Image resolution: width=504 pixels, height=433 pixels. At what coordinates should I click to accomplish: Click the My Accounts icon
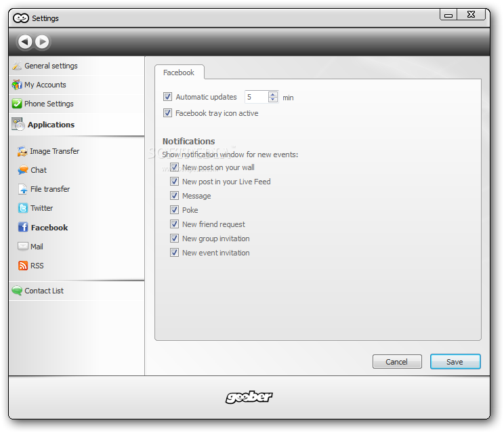tap(17, 85)
